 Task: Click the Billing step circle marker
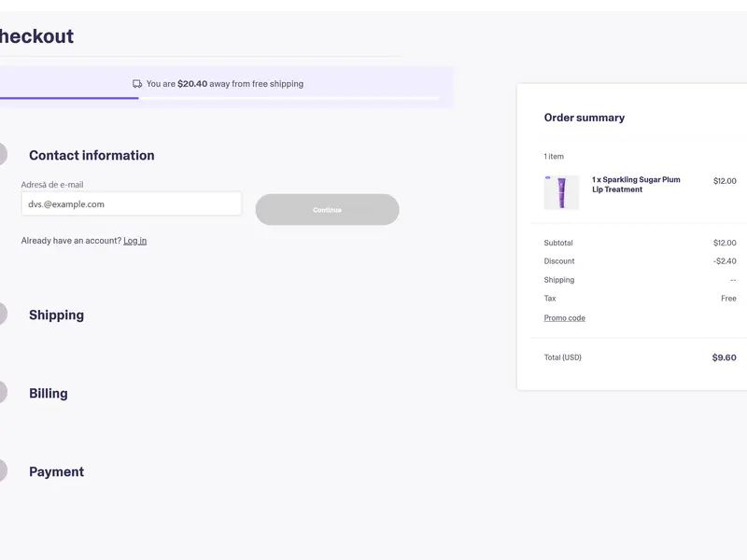[2, 393]
